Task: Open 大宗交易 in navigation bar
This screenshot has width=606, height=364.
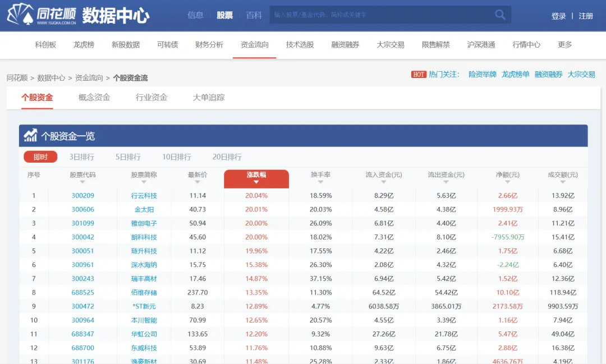Action: coord(391,45)
